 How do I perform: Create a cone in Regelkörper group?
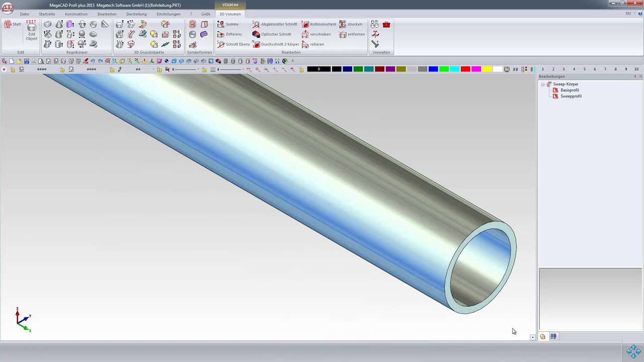(59, 24)
